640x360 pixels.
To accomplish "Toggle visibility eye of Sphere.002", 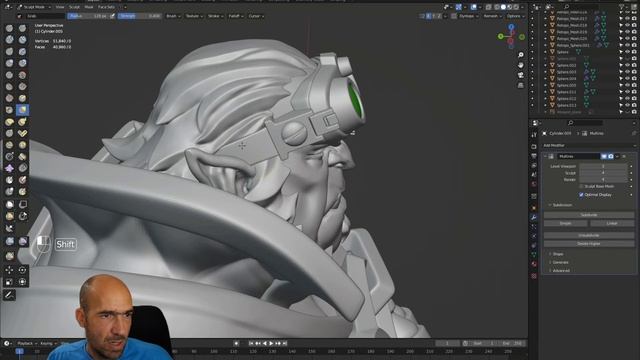I will coord(627,65).
